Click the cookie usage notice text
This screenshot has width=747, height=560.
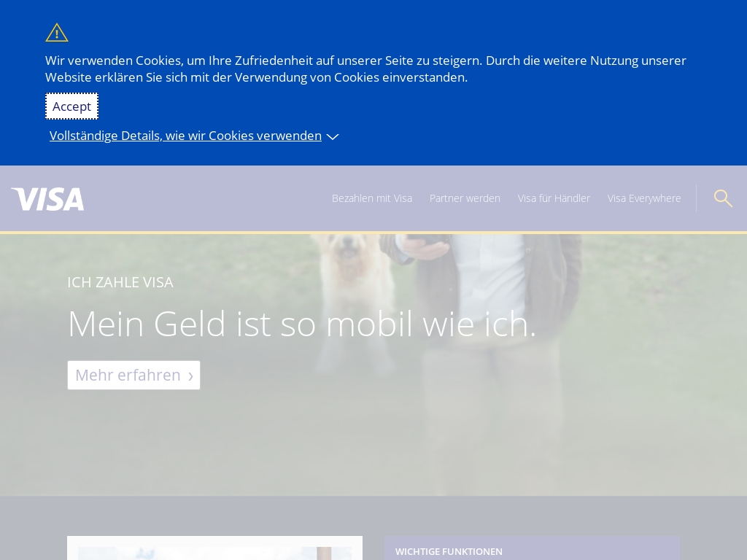pos(366,69)
